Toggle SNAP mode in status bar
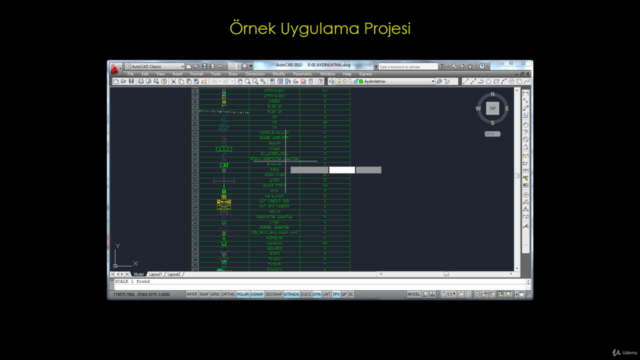The width and height of the screenshot is (640, 360). (x=204, y=294)
